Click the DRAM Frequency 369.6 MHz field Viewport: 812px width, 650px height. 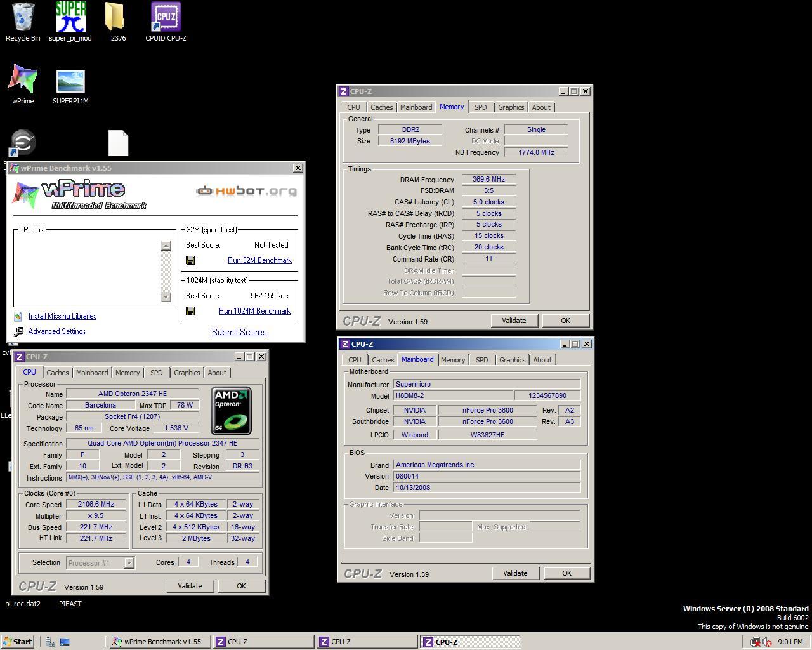pos(488,180)
